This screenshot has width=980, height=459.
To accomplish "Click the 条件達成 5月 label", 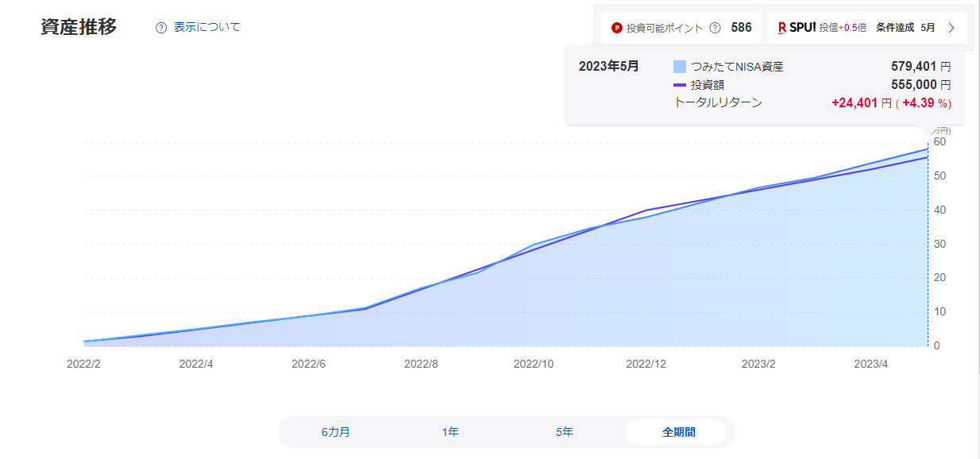I will [x=905, y=28].
